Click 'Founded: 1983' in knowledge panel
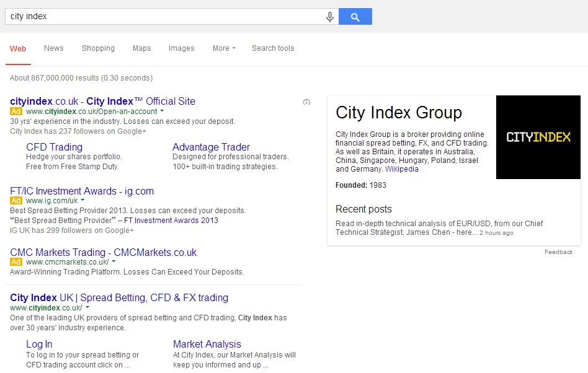The image size is (588, 373). pos(361,185)
